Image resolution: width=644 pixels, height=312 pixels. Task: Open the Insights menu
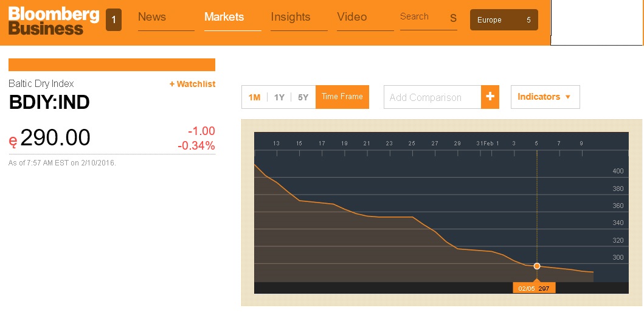[x=291, y=17]
